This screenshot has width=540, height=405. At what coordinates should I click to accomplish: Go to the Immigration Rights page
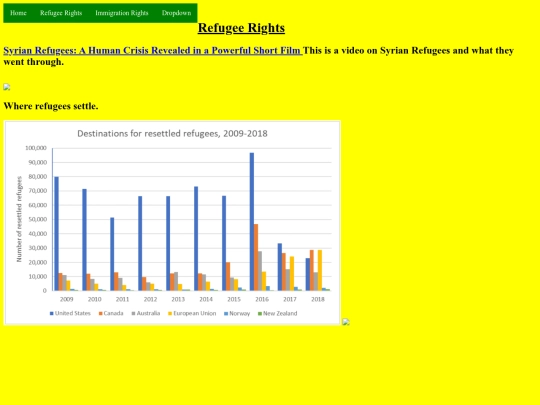(122, 13)
